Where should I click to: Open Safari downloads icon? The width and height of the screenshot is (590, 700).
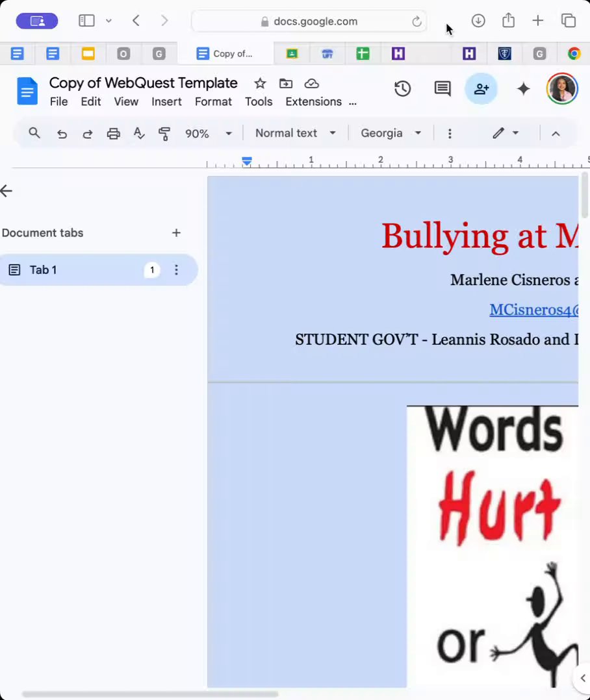[x=478, y=21]
